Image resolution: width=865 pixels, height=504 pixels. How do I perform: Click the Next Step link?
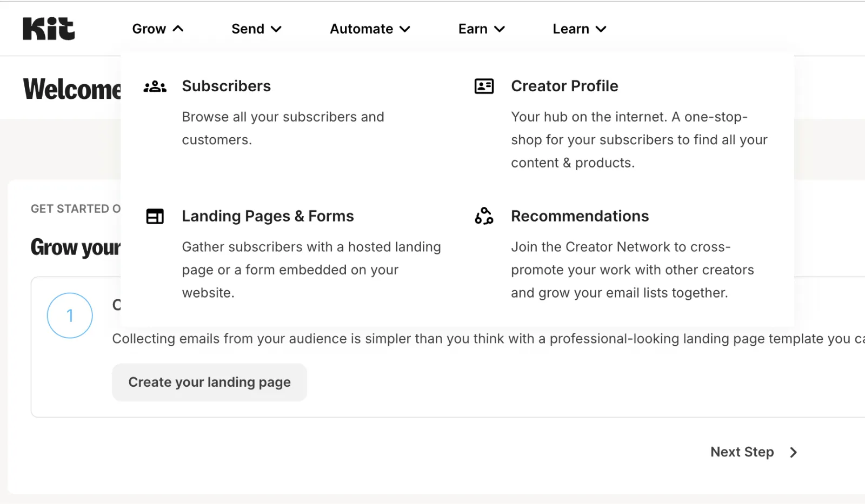coord(742,452)
